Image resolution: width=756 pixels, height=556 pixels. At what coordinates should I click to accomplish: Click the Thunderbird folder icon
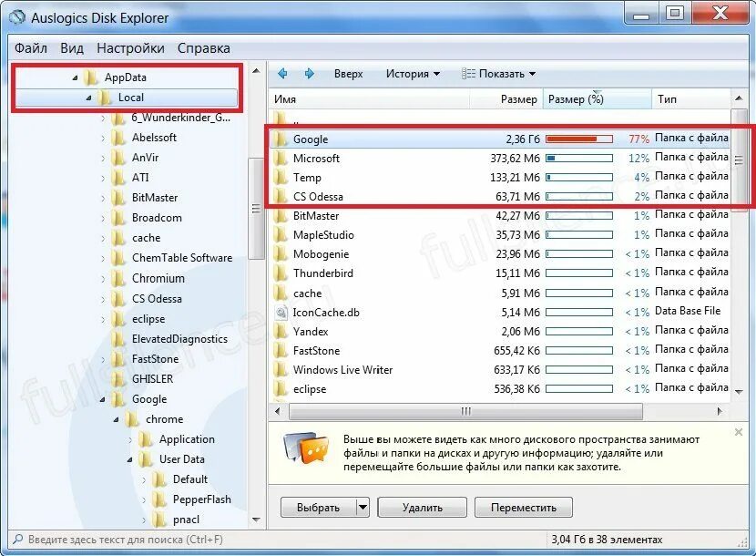pos(281,273)
